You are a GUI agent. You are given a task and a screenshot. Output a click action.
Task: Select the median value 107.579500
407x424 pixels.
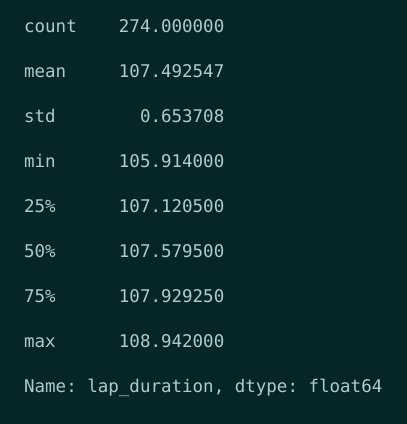click(x=171, y=251)
